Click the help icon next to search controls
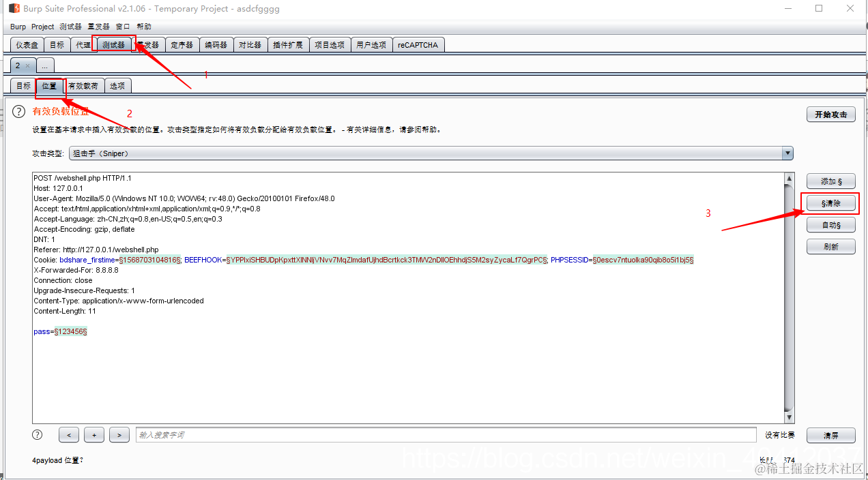Screen dimensions: 868x480 tap(38, 434)
